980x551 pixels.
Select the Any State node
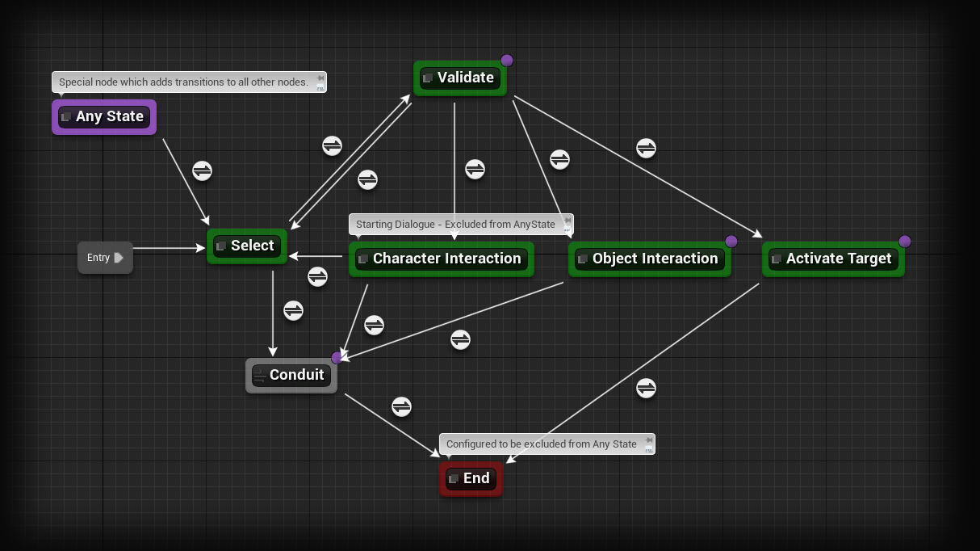104,117
